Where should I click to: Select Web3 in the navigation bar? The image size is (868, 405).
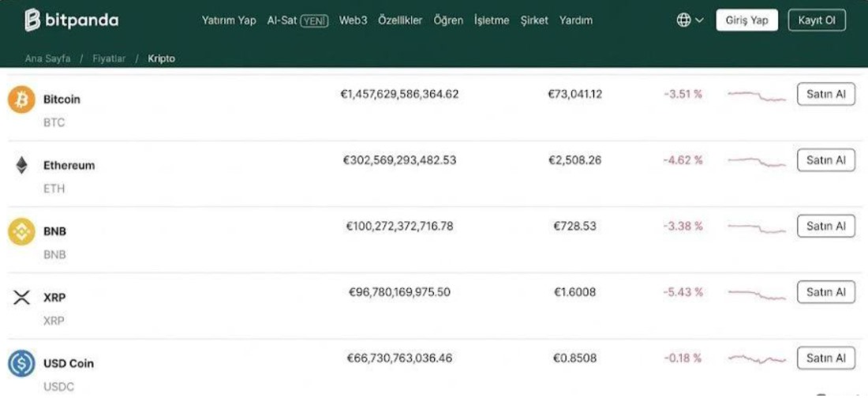pos(353,21)
